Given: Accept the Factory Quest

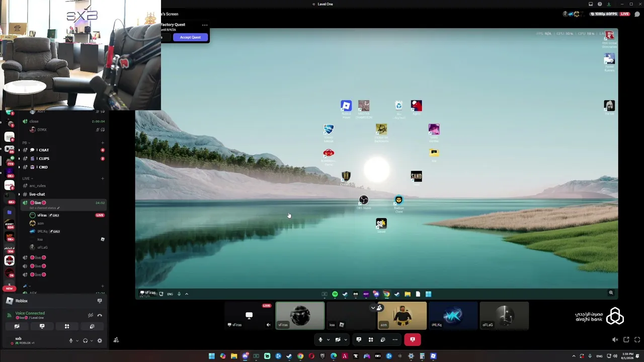Looking at the screenshot, I should 190,37.
